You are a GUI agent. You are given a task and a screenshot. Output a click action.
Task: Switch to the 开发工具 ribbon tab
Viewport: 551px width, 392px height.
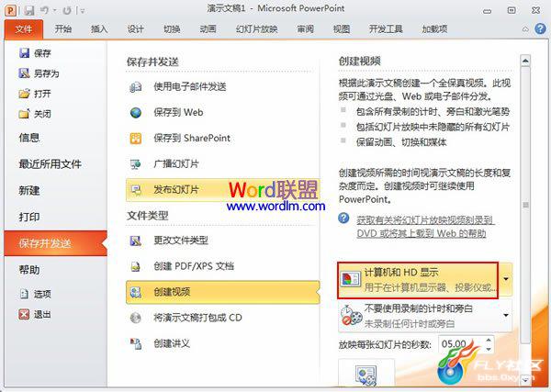386,28
